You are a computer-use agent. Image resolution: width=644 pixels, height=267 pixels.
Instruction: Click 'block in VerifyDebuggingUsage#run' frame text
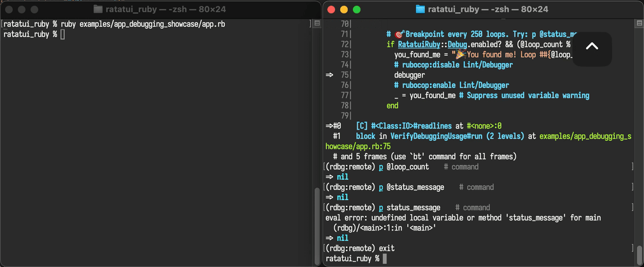pos(420,136)
